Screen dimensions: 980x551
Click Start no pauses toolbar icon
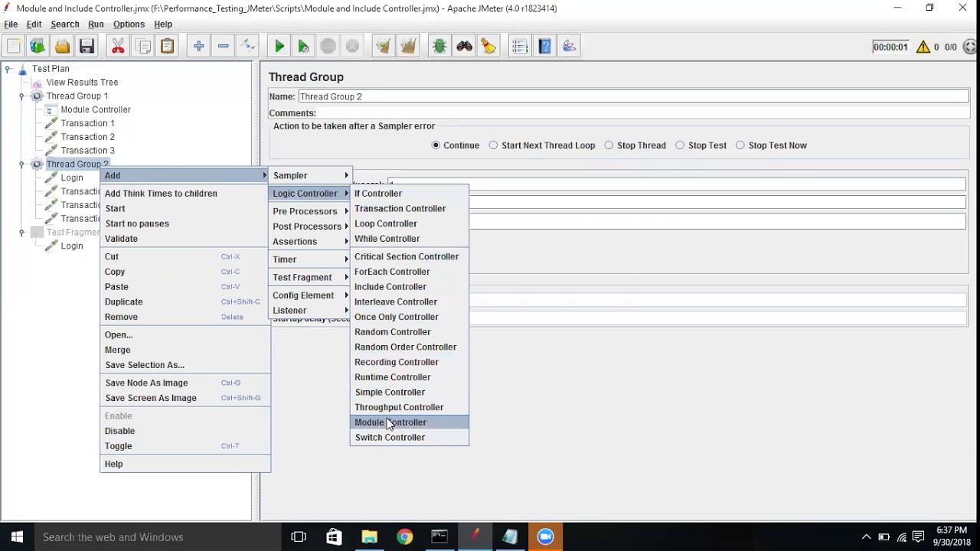(304, 47)
